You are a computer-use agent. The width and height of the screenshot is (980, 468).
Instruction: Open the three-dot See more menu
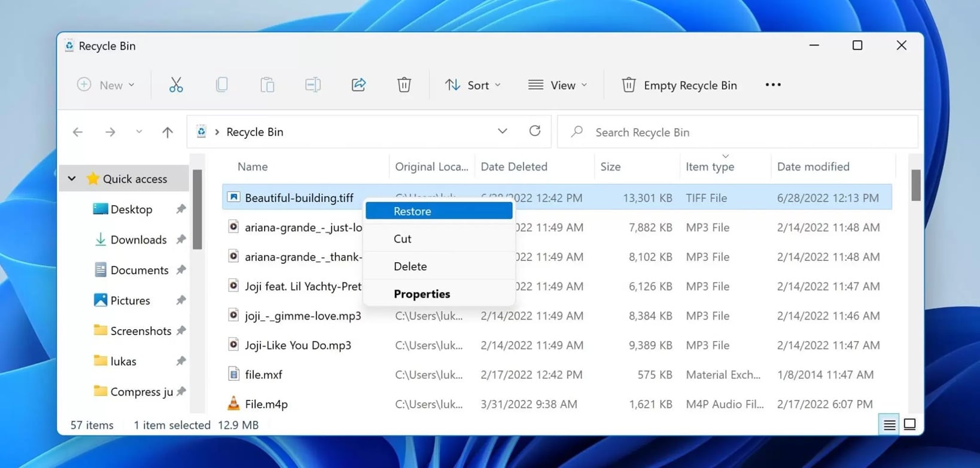click(x=773, y=85)
